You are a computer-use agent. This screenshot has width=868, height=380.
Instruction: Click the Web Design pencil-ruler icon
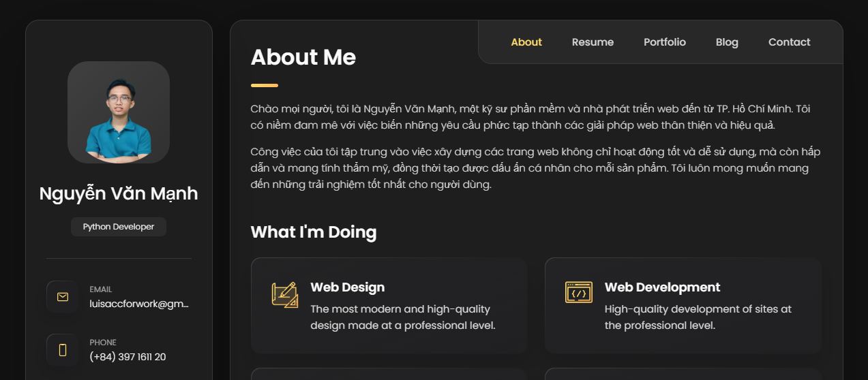(x=285, y=294)
